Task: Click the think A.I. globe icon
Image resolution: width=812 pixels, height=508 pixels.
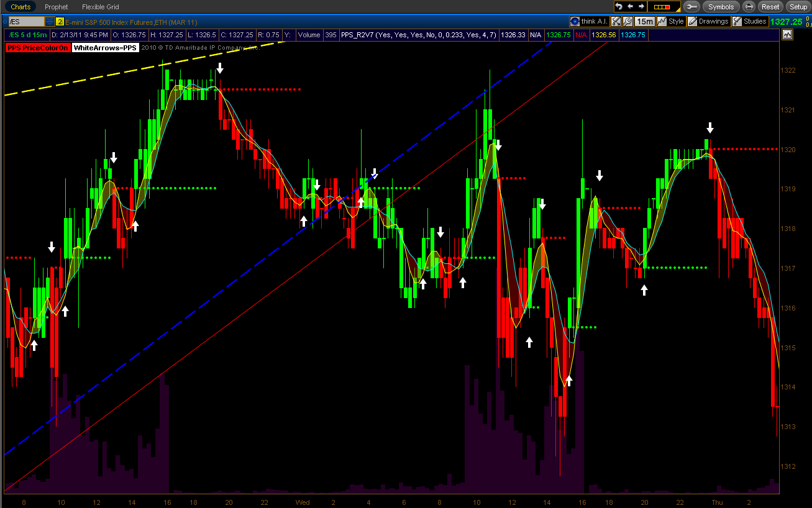Action: pyautogui.click(x=575, y=21)
